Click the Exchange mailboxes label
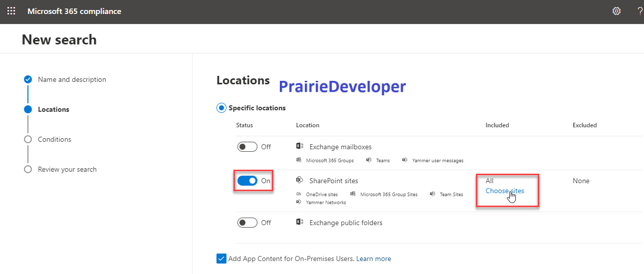The image size is (644, 274). (x=340, y=147)
